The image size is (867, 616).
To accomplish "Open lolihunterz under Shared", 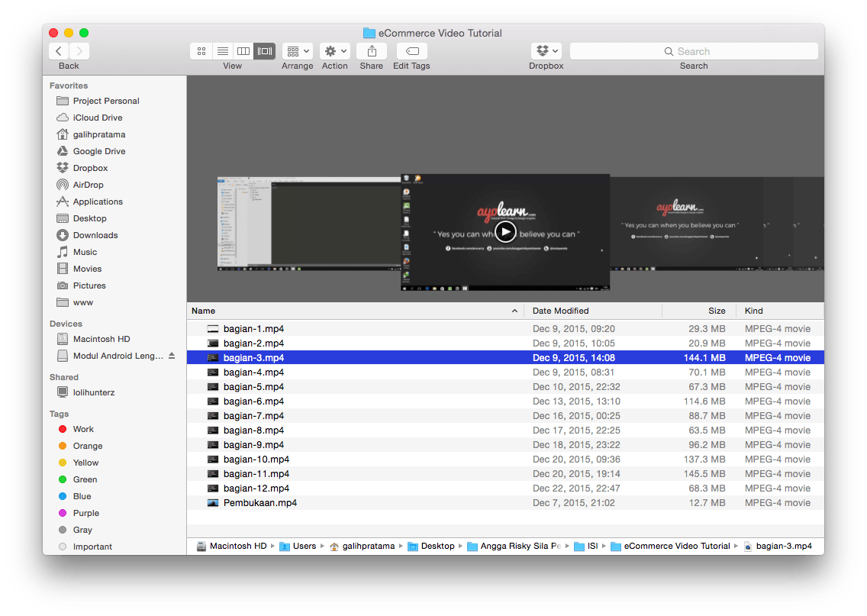I will click(85, 392).
